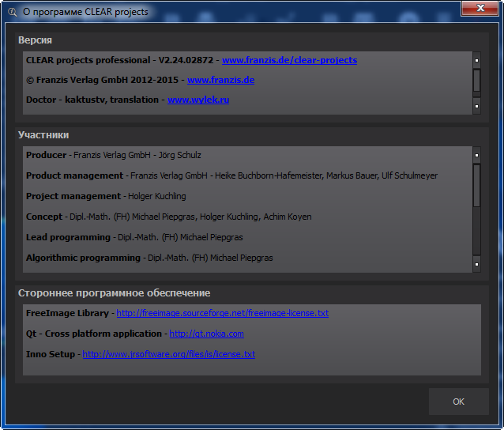Open the Inno Setup license.txt link
The image size is (504, 430).
(x=169, y=354)
